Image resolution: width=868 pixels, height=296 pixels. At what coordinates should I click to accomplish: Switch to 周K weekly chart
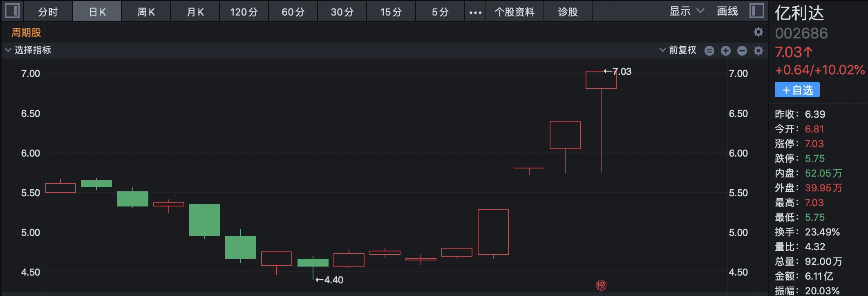coord(146,12)
